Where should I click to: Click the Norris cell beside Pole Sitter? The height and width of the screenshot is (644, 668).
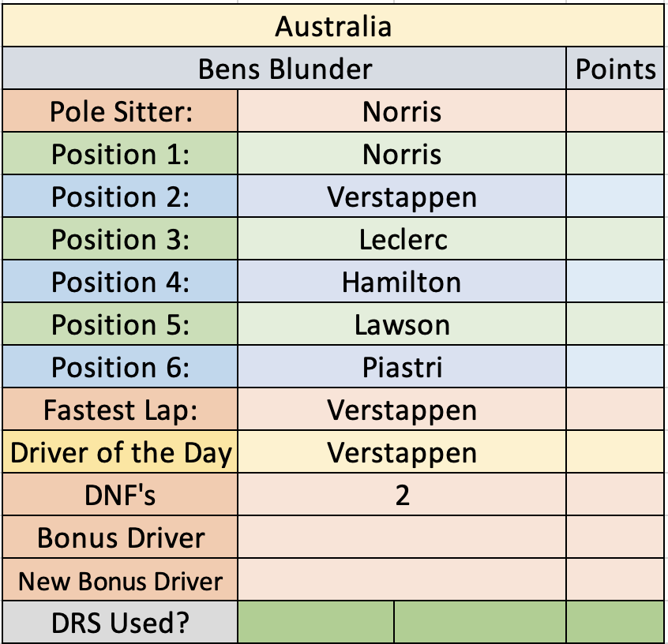pos(402,110)
